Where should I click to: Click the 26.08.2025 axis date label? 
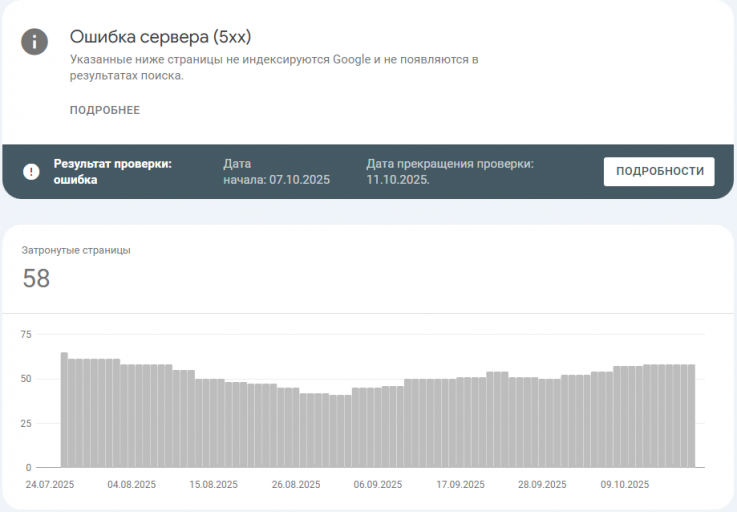[296, 485]
